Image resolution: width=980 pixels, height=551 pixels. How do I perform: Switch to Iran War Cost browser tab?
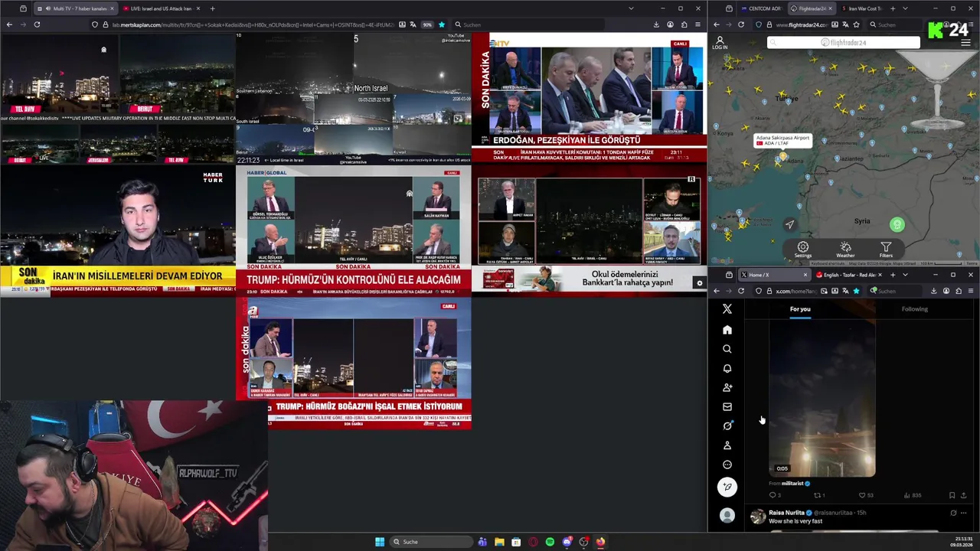(861, 8)
